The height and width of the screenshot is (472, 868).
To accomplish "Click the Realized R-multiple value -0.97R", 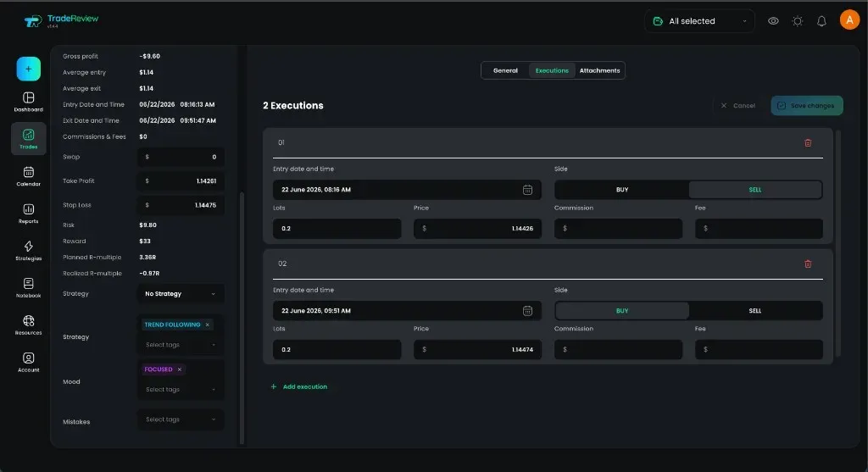I will [x=149, y=274].
